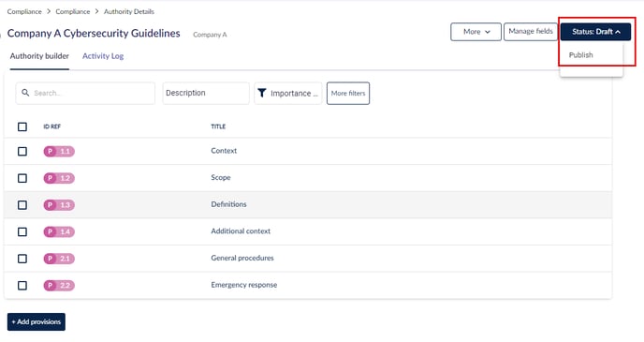Open the P 1.3 provision badge
The height and width of the screenshot is (342, 644).
pyautogui.click(x=59, y=204)
